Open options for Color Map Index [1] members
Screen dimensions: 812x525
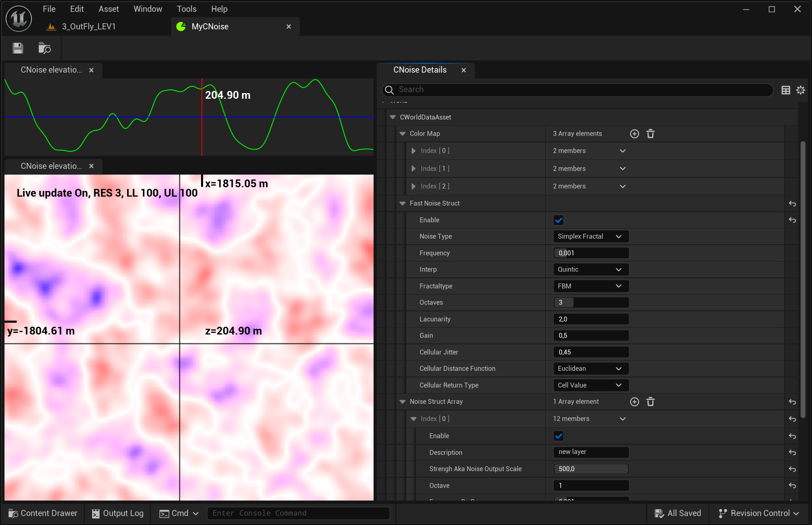click(623, 168)
